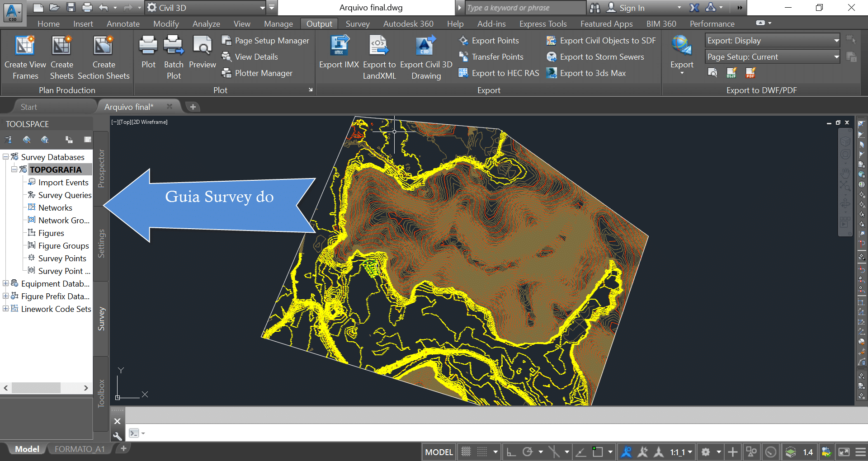Viewport: 868px width, 461px height.
Task: Open the FORMATO_A1 layout tab
Action: pyautogui.click(x=80, y=449)
